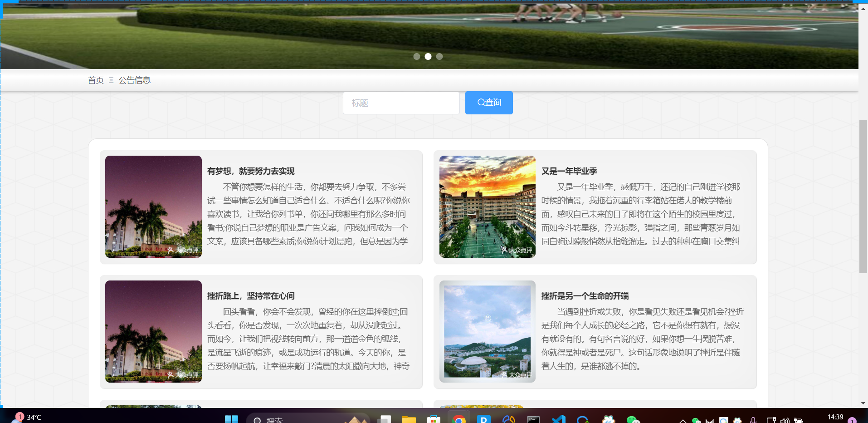The height and width of the screenshot is (423, 868).
Task: Click thumbnail of 挫折路上，坚持常在心间 article
Action: pos(153,331)
